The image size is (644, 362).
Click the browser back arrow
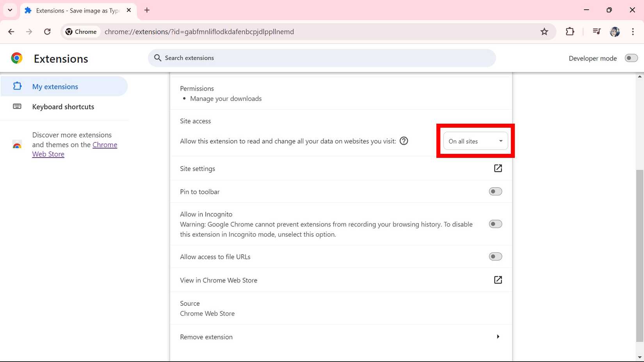click(11, 32)
